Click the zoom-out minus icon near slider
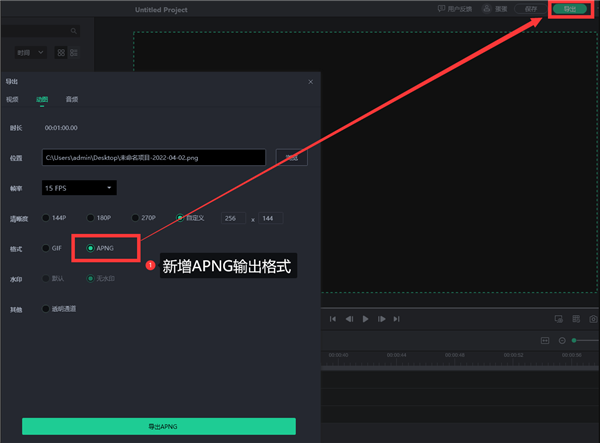This screenshot has height=443, width=600. [x=562, y=340]
